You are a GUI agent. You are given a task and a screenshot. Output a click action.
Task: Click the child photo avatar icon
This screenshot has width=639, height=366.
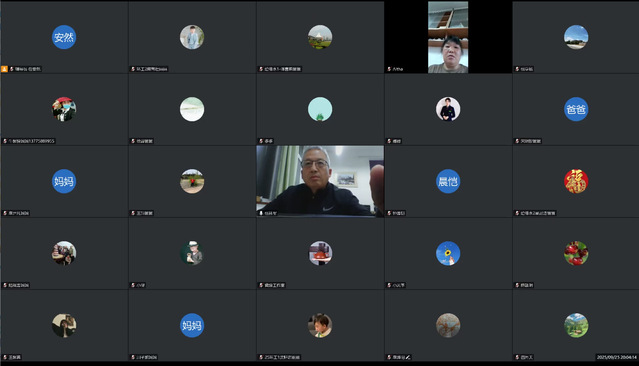coord(320,325)
